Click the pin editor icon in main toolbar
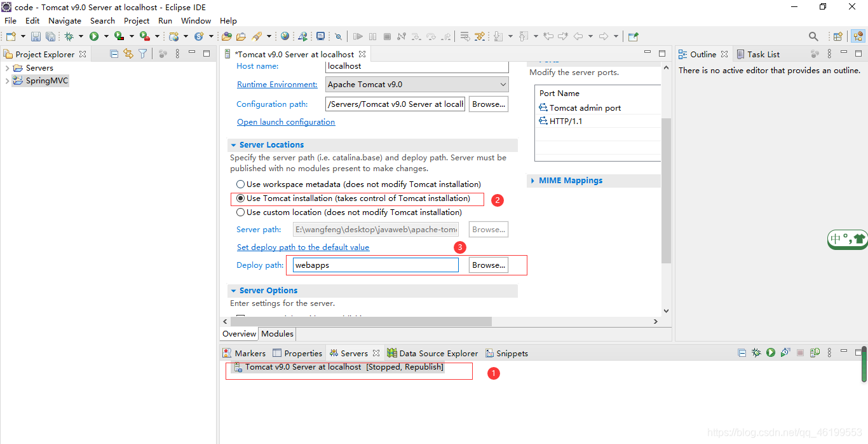 [x=633, y=36]
